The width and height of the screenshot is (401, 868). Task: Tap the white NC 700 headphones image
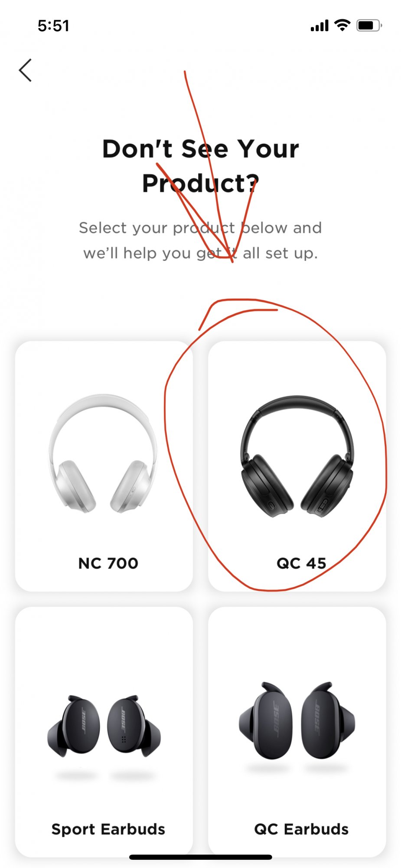pos(103,454)
